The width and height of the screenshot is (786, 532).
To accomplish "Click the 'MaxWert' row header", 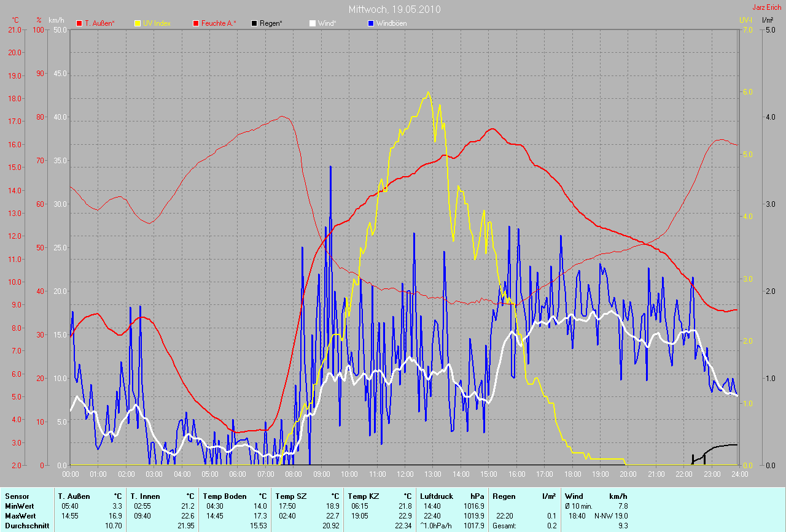I will pos(20,515).
